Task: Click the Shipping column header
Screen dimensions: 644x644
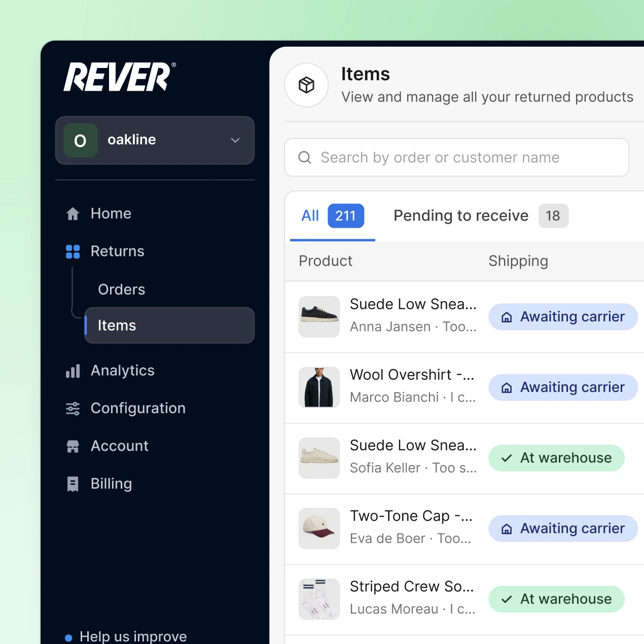Action: pyautogui.click(x=518, y=261)
